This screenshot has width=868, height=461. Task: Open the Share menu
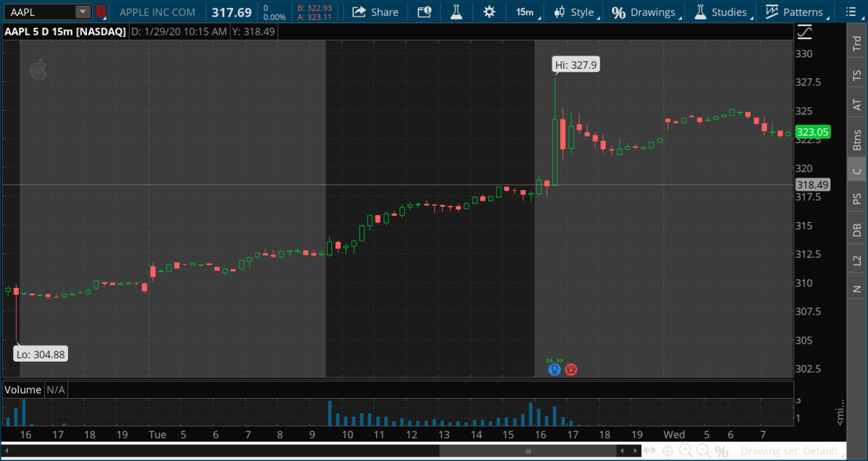tap(375, 12)
